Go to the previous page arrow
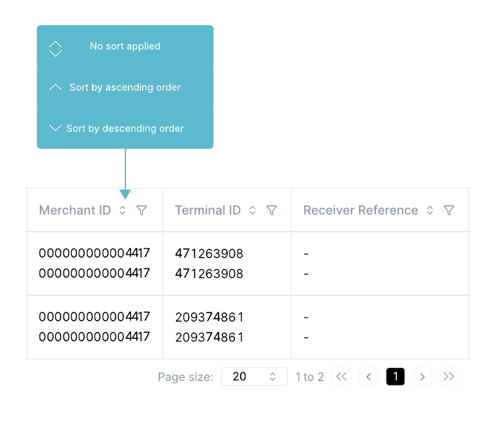The height and width of the screenshot is (422, 504). click(x=369, y=377)
